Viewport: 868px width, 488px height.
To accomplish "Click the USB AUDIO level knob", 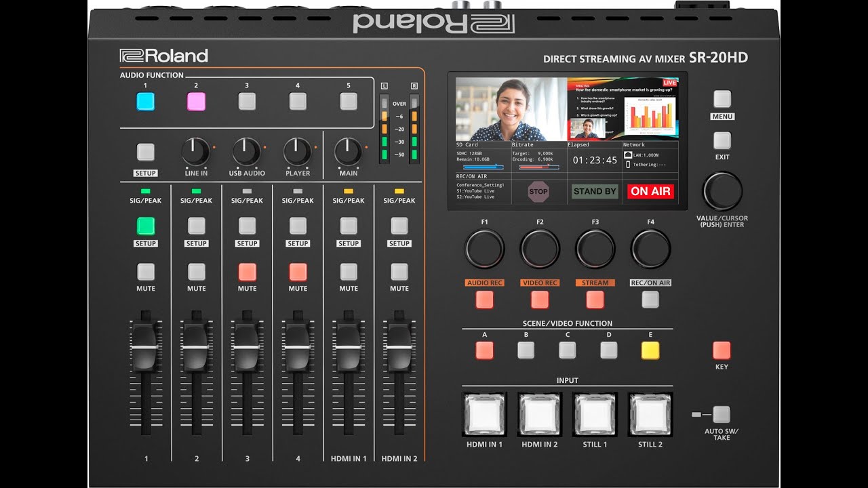I will pos(247,152).
